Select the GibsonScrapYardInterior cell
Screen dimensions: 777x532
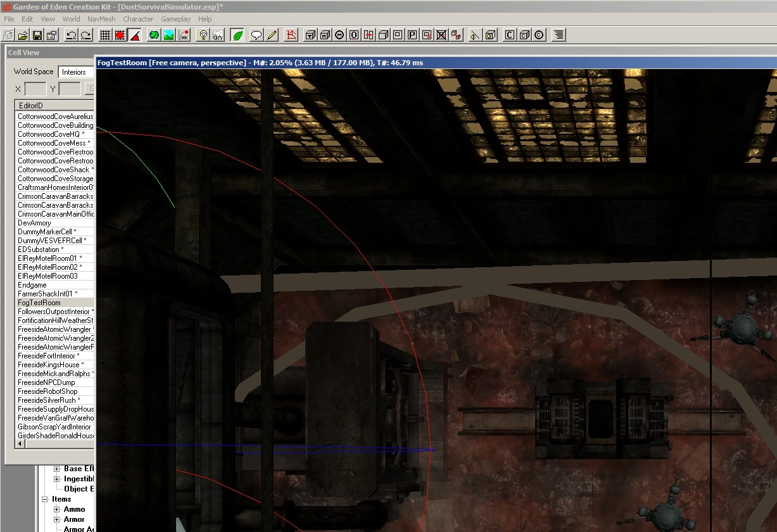pyautogui.click(x=55, y=427)
